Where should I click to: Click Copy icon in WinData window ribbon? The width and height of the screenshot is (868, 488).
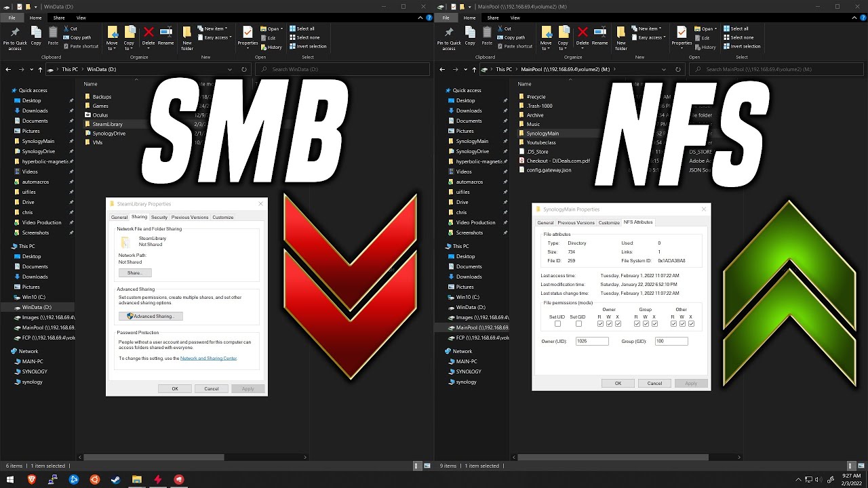pos(36,35)
